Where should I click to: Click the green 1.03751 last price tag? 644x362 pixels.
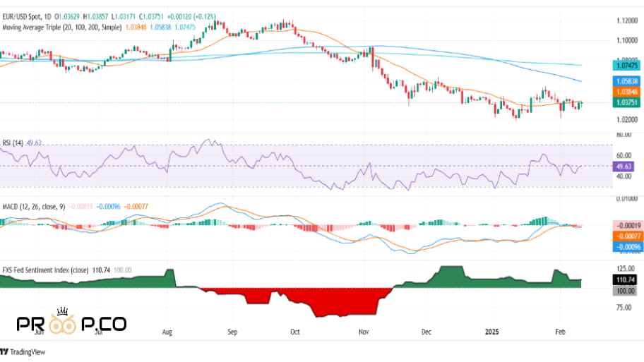coord(626,102)
